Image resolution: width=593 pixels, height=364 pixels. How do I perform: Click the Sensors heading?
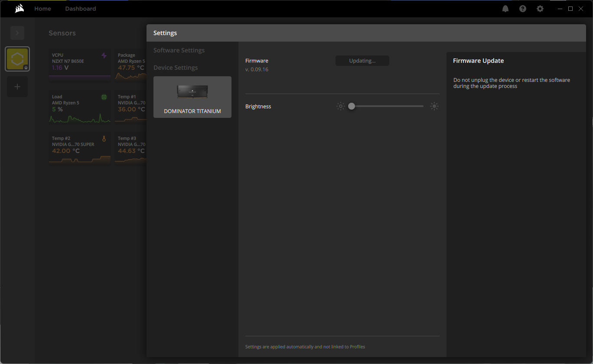(x=62, y=33)
